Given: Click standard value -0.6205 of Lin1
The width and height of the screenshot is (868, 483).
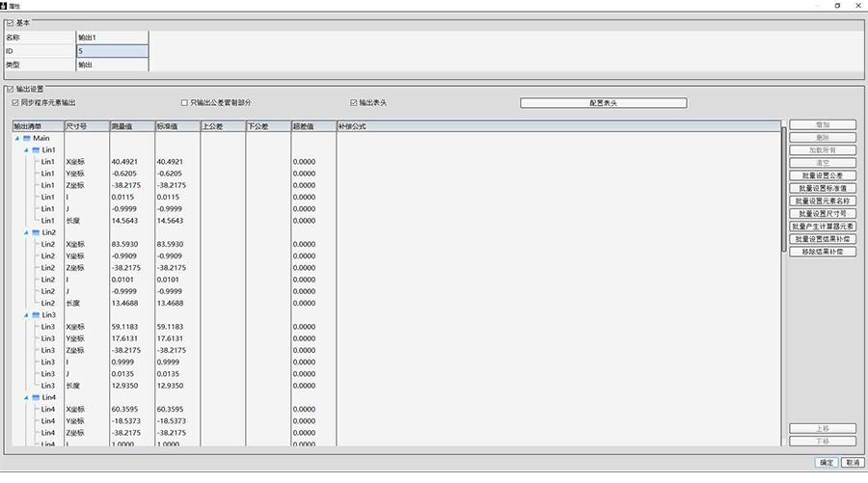Looking at the screenshot, I should coord(170,174).
